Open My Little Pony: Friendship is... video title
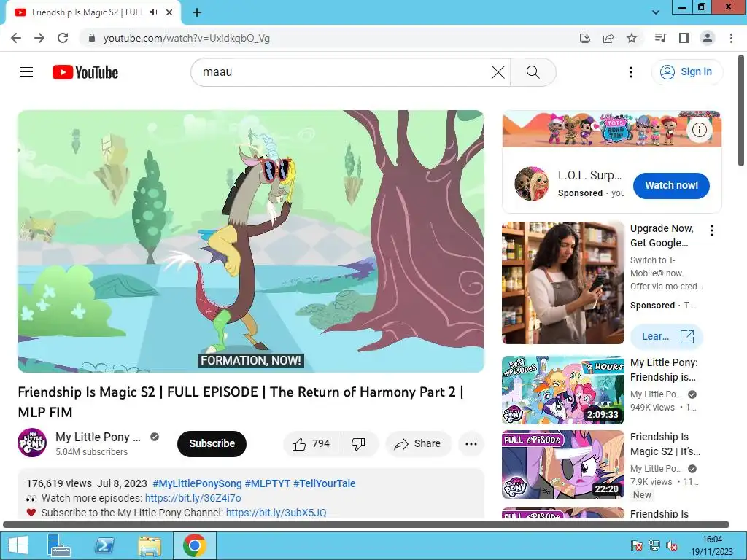Screen dimensions: 747x560 tap(664, 370)
